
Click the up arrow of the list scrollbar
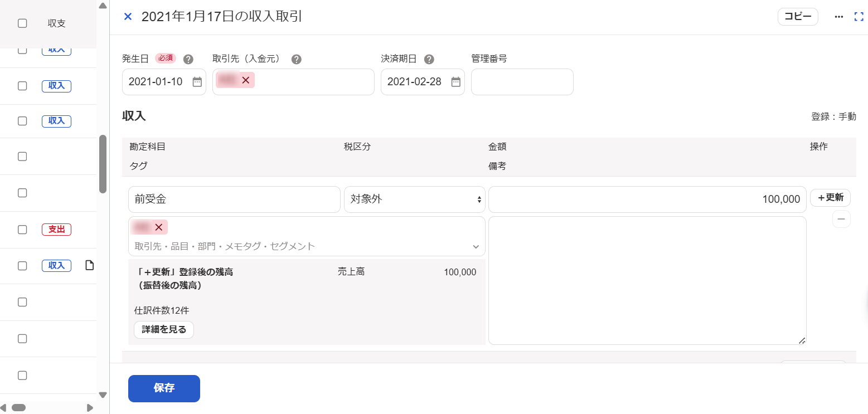[103, 6]
